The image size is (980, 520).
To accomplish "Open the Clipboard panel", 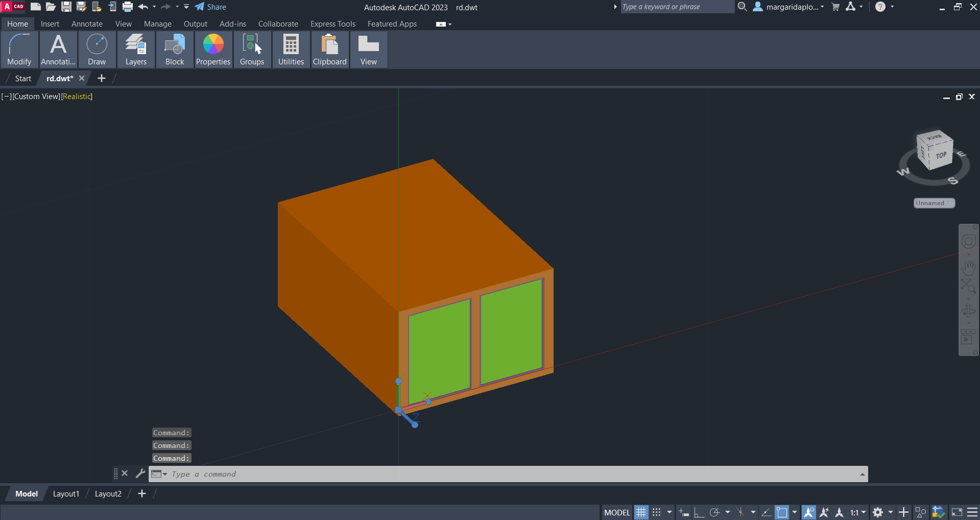I will coord(329,50).
